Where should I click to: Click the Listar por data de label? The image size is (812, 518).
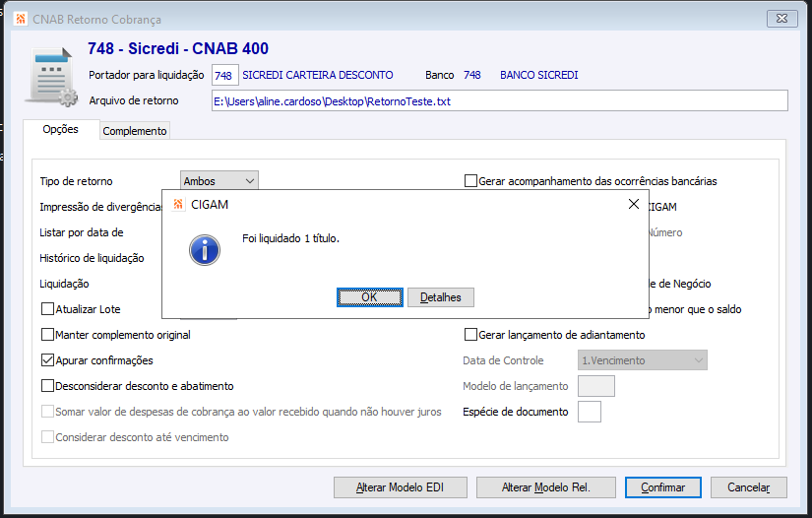82,232
